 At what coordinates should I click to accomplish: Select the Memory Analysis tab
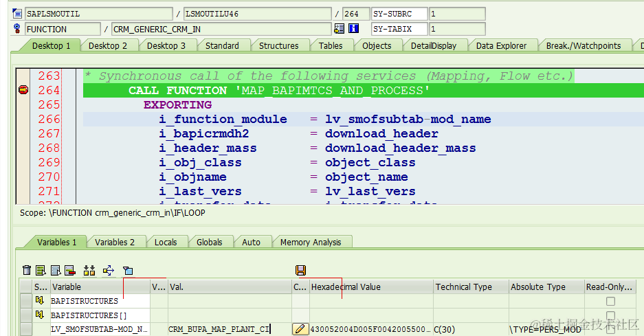tap(311, 243)
